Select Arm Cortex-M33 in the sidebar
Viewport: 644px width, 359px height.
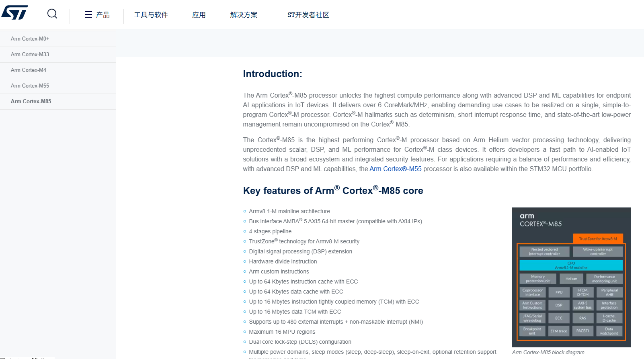[x=58, y=55]
